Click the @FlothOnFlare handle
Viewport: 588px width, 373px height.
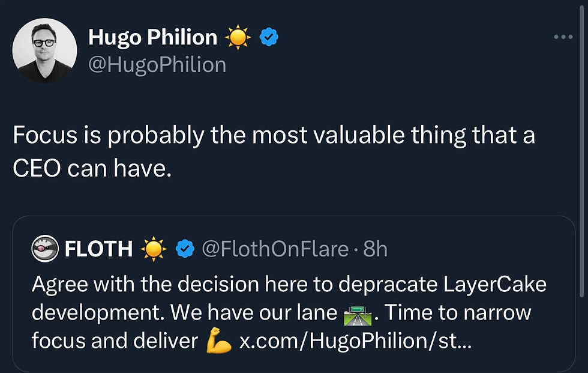[275, 249]
